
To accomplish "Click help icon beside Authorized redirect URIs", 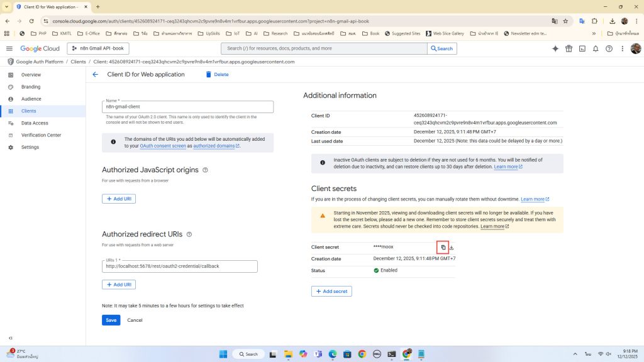I will (x=189, y=234).
